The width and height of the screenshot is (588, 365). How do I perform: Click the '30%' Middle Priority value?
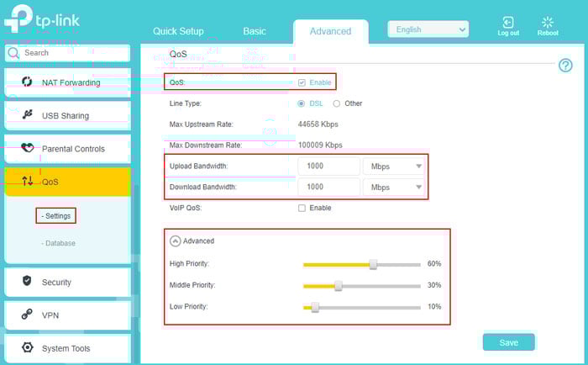pos(434,285)
